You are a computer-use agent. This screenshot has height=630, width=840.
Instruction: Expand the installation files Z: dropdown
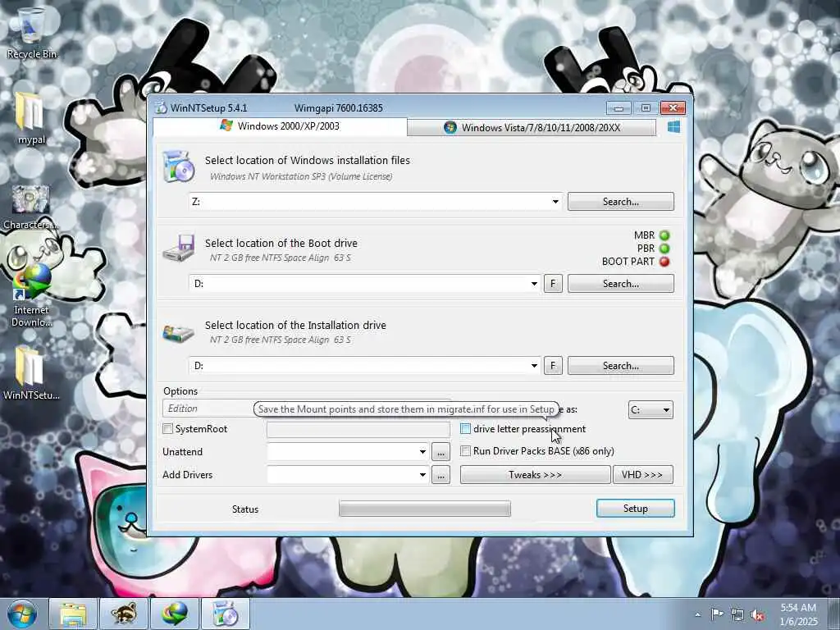555,202
